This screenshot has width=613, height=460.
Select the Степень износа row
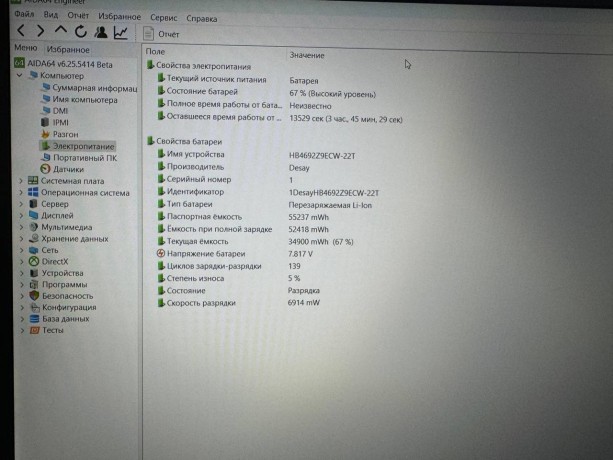click(x=195, y=278)
